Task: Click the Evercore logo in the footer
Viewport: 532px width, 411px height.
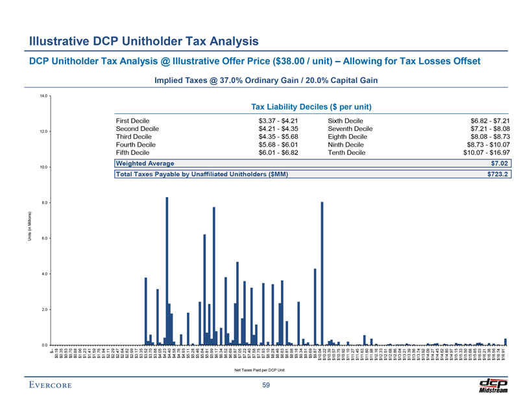Action: click(49, 387)
